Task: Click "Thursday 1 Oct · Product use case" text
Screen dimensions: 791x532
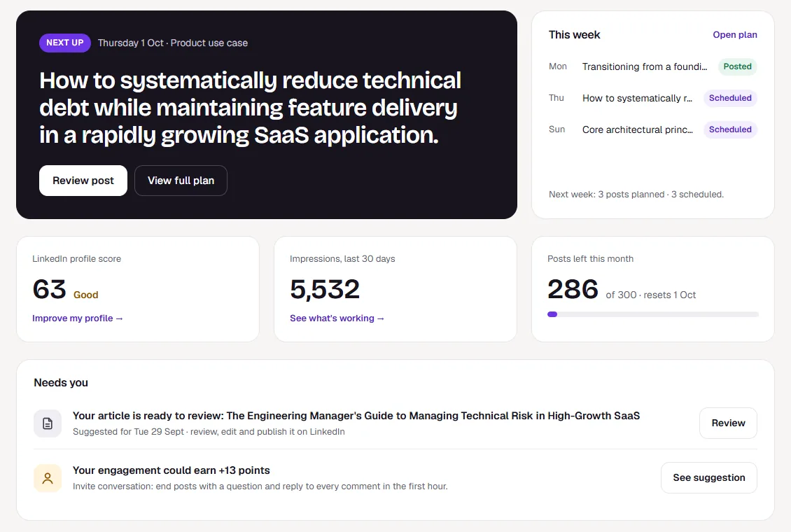Action: (172, 43)
